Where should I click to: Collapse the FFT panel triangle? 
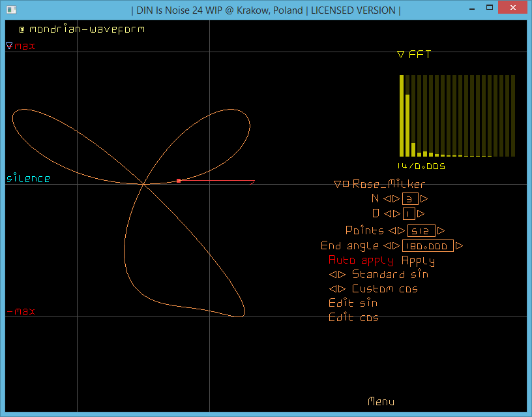coord(401,55)
